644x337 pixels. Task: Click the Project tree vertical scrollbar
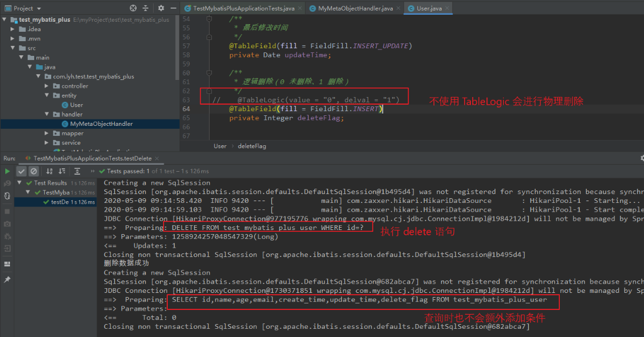tap(177, 47)
